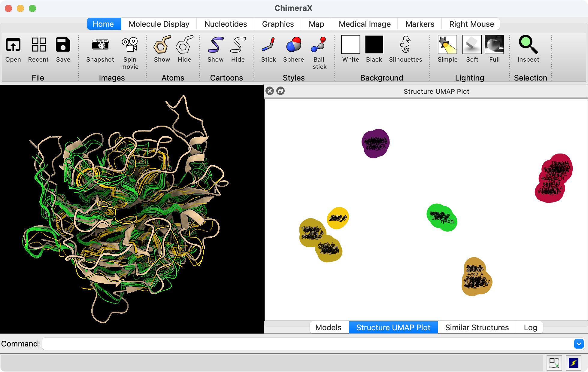Open the Similar Structures tab

coord(477,327)
